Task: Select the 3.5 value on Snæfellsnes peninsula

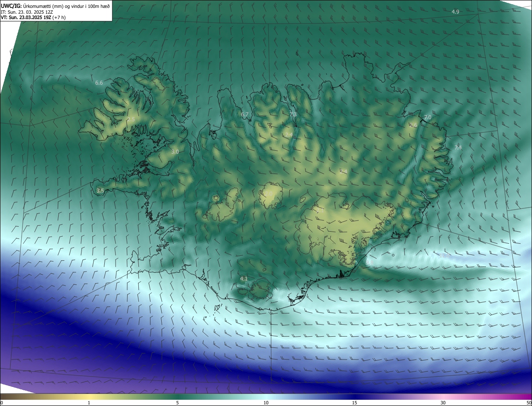Action: pos(100,191)
